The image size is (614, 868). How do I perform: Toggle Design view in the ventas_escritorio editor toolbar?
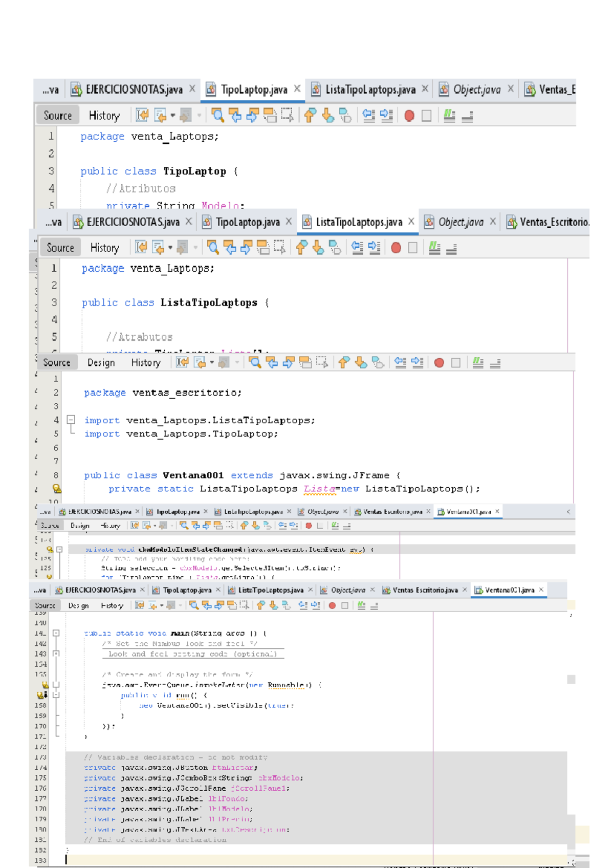[x=101, y=363]
